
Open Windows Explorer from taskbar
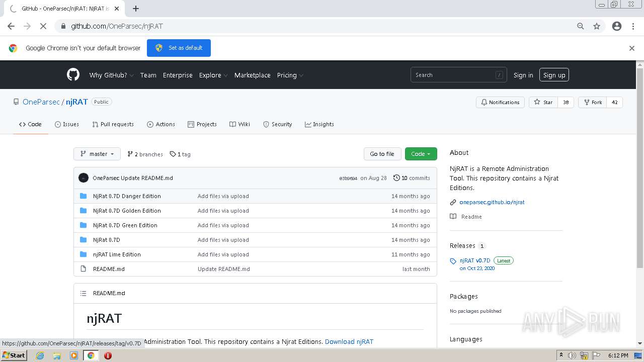click(x=57, y=355)
